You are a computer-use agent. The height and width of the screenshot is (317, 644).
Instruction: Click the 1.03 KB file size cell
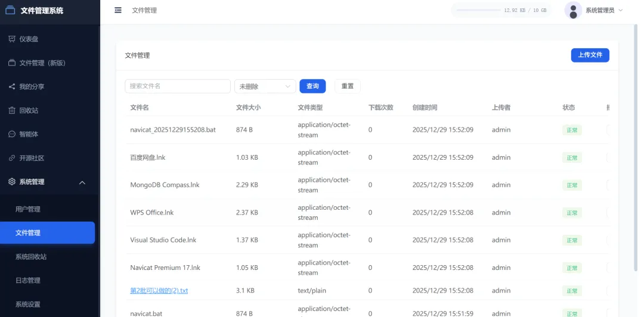247,157
